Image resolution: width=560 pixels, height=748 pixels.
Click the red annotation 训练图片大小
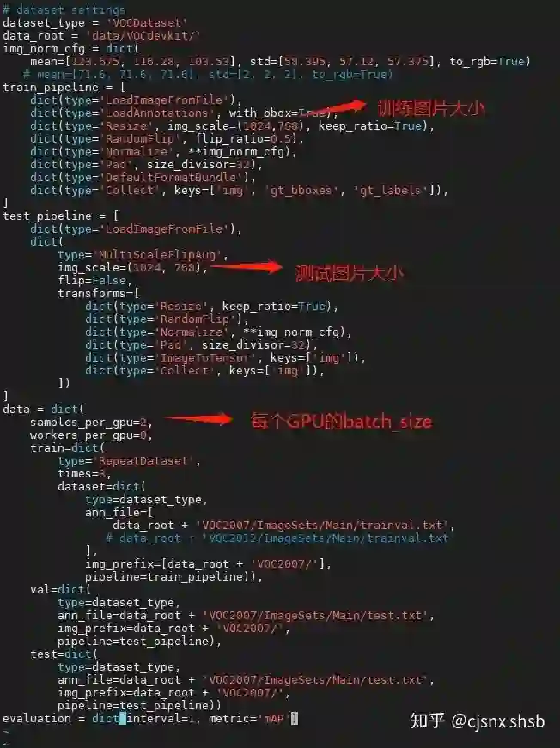click(430, 108)
